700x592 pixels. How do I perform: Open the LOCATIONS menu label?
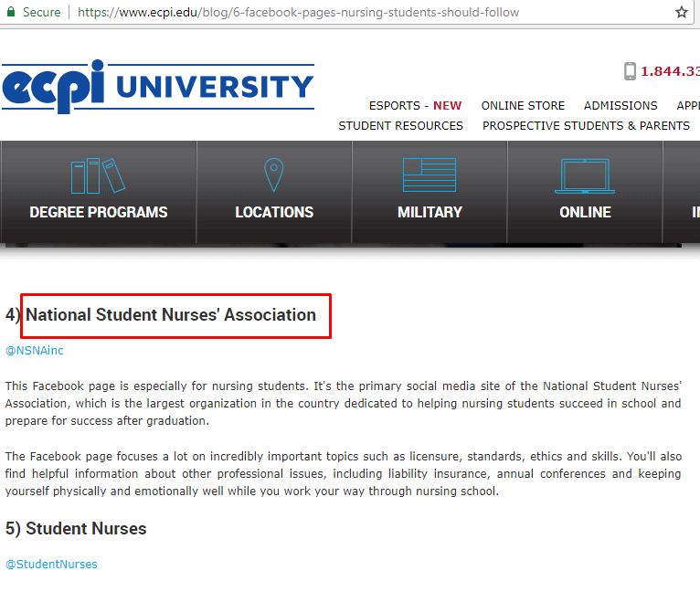coord(274,212)
